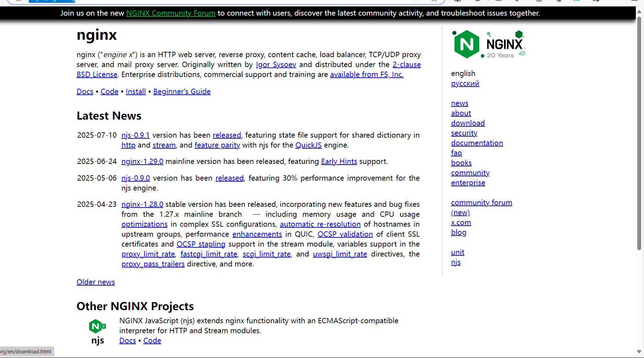Open the Older news link

click(x=96, y=282)
